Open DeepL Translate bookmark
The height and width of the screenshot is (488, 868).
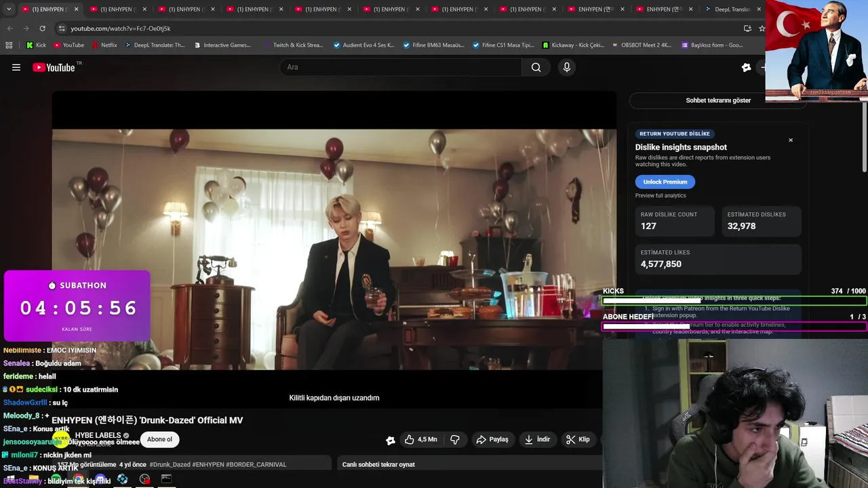pyautogui.click(x=154, y=45)
